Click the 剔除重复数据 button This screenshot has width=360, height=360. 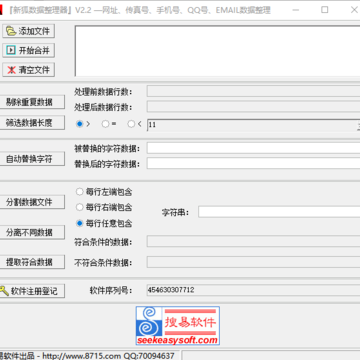pyautogui.click(x=32, y=102)
